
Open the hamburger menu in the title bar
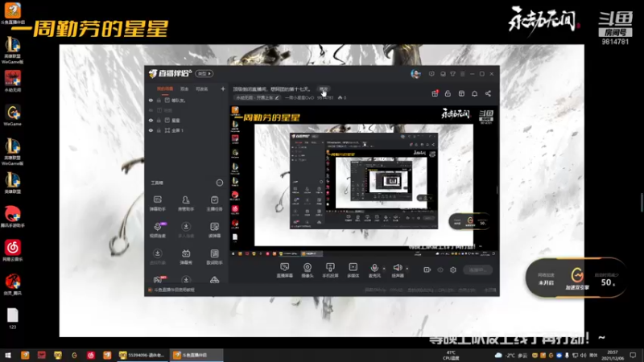(x=462, y=74)
